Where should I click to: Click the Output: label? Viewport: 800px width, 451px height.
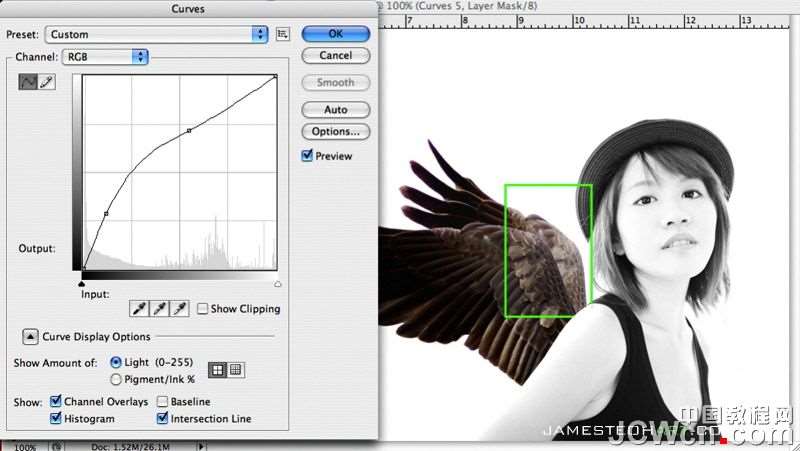37,248
